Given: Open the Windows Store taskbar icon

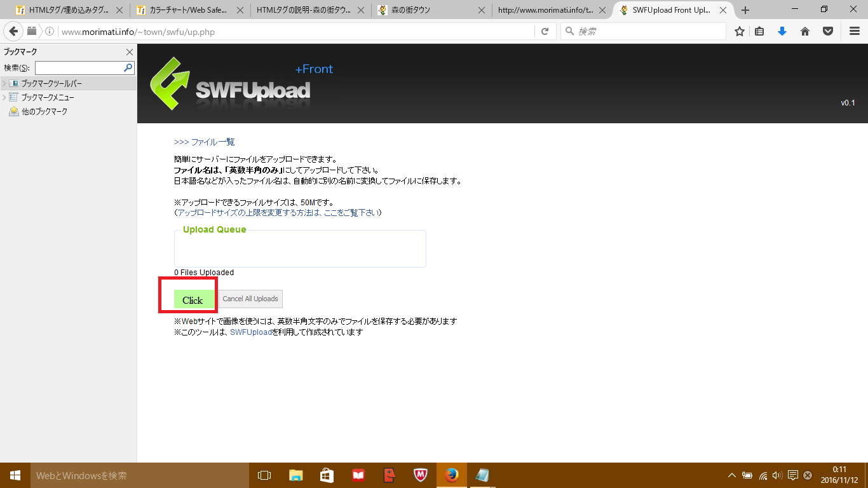Looking at the screenshot, I should pyautogui.click(x=327, y=475).
